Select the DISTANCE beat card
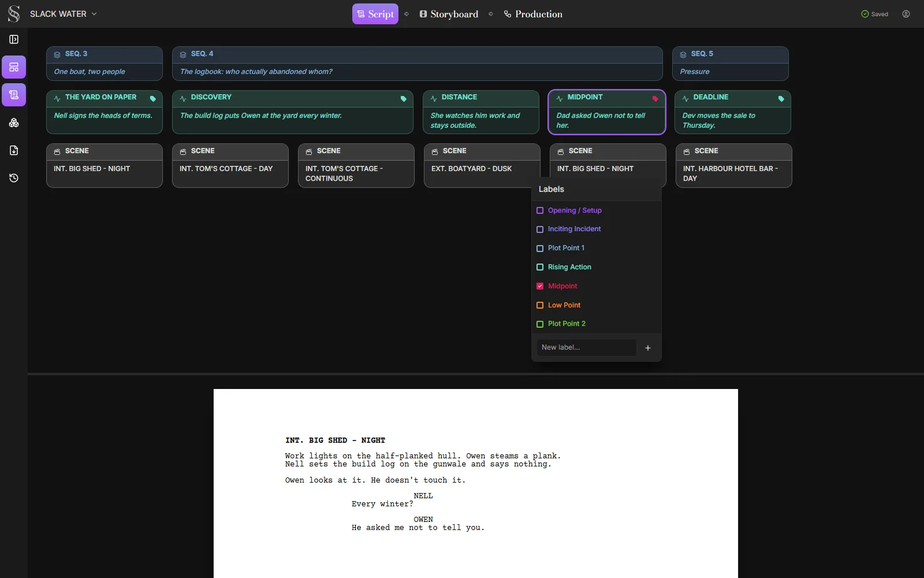The height and width of the screenshot is (578, 924). click(481, 112)
